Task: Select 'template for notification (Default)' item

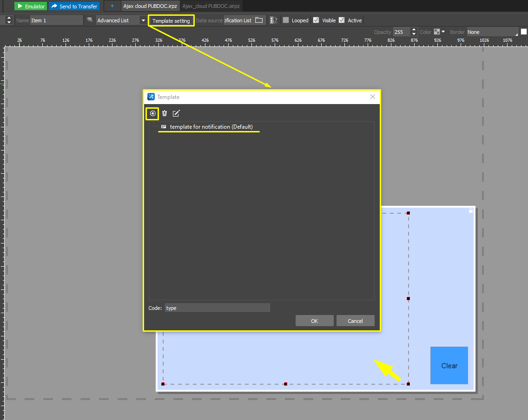Action: point(211,127)
